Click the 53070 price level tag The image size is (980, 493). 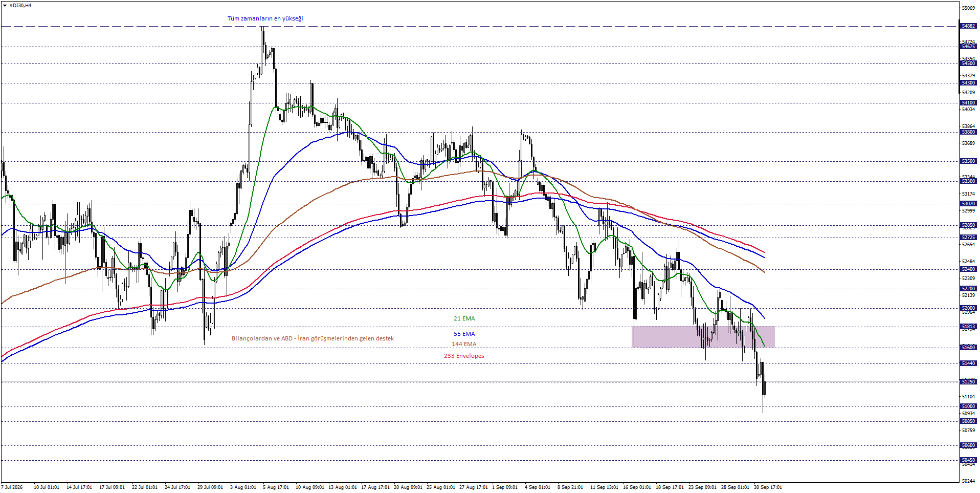click(968, 204)
